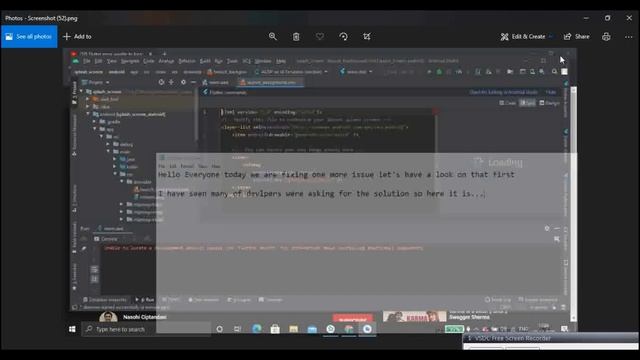Open the Edit & Create dropdown
Viewport: 640px width, 360px height.
526,36
